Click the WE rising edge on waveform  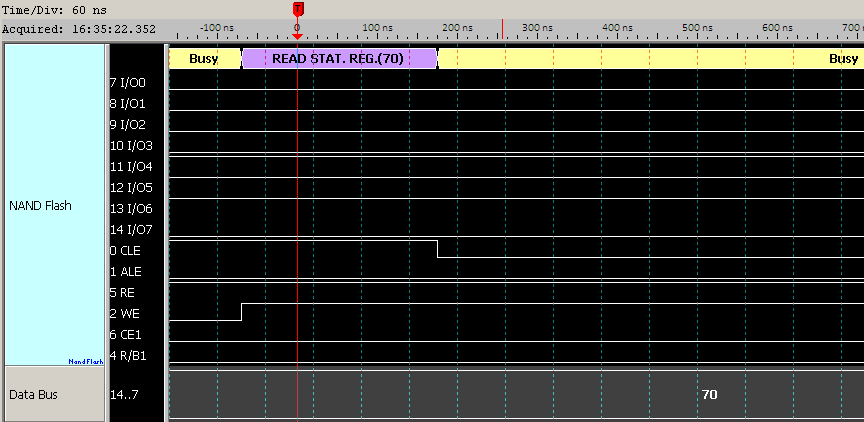coord(241,311)
